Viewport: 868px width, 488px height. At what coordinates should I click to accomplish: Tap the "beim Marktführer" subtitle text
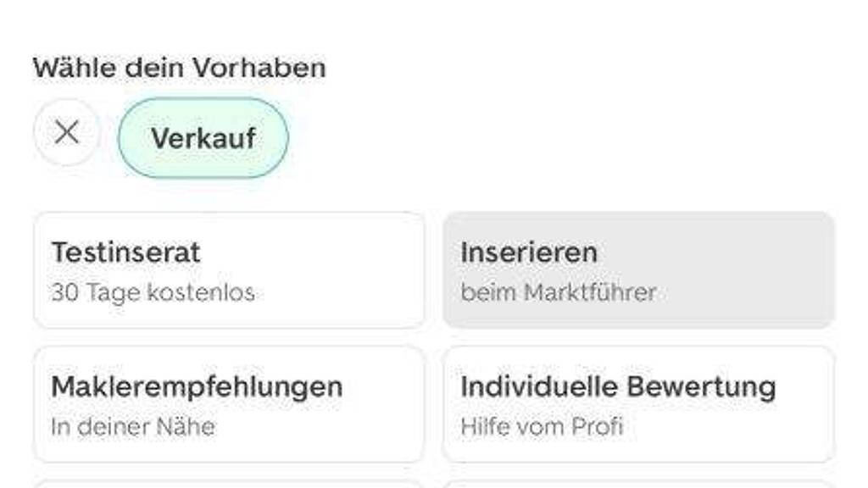tap(558, 293)
